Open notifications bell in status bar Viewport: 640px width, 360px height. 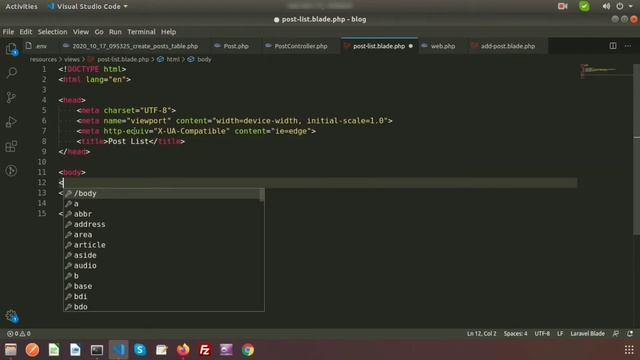(630, 333)
